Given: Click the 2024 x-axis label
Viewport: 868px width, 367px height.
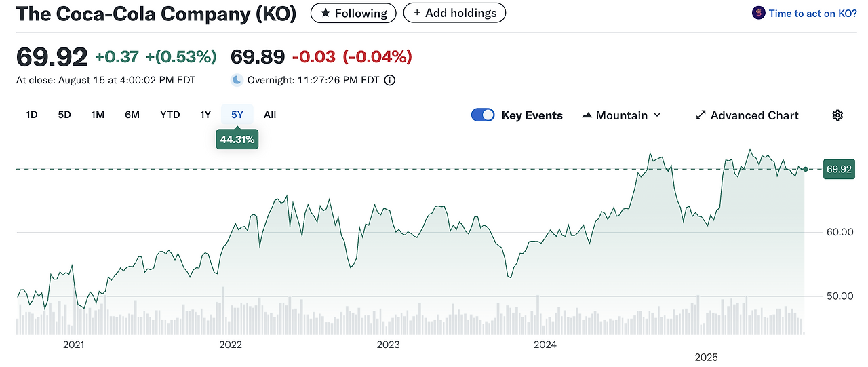Looking at the screenshot, I should [545, 345].
